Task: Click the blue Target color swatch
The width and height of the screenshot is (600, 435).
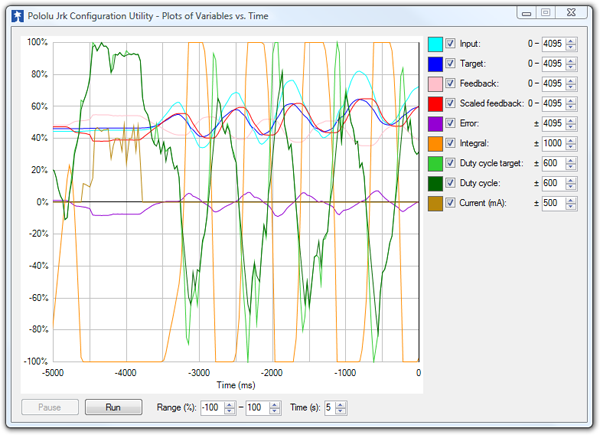Action: point(435,65)
